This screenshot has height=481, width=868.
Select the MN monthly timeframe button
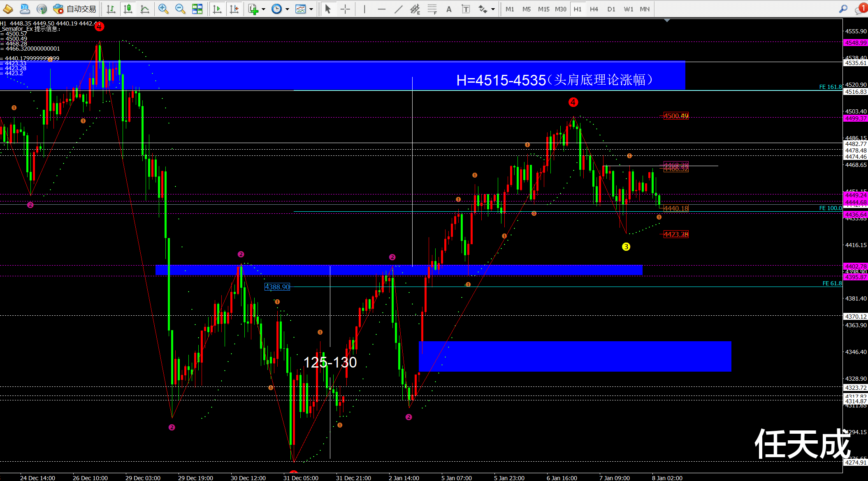pos(645,9)
